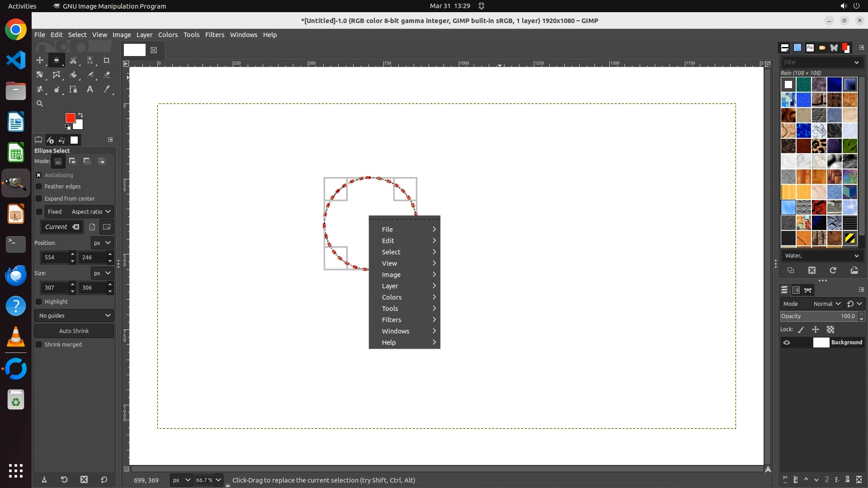Image resolution: width=868 pixels, height=488 pixels.
Task: Enable Expand from center checkbox
Action: (39, 199)
